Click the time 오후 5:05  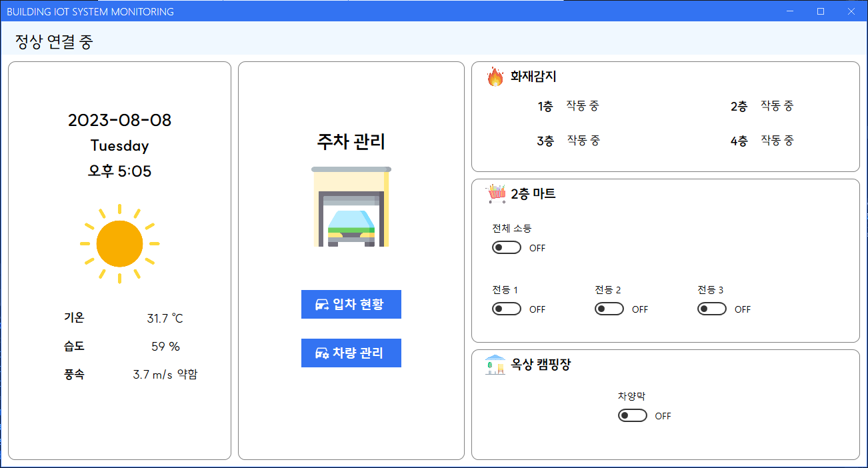tap(119, 171)
